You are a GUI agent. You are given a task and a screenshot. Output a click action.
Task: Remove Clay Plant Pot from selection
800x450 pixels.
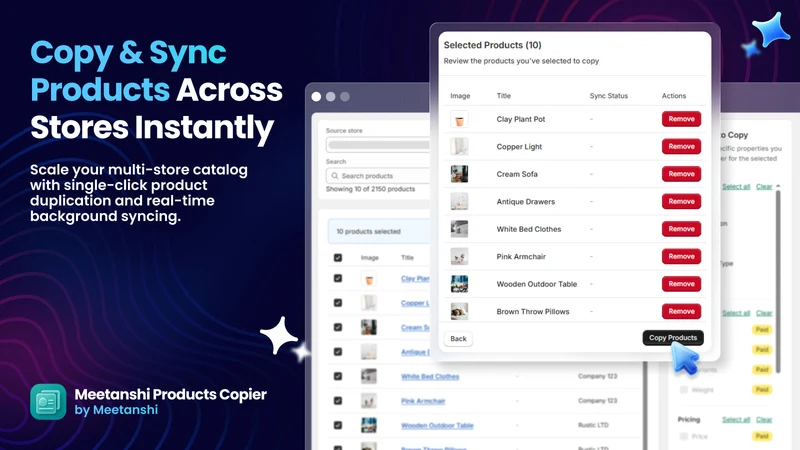(681, 119)
